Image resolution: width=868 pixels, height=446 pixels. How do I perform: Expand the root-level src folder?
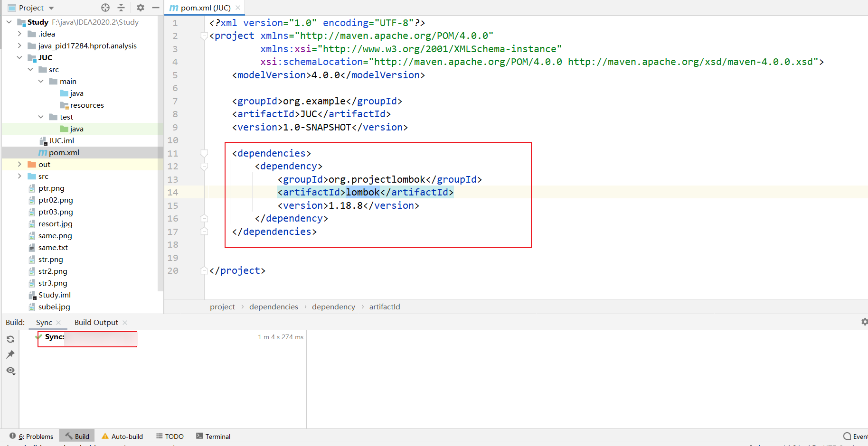click(19, 176)
